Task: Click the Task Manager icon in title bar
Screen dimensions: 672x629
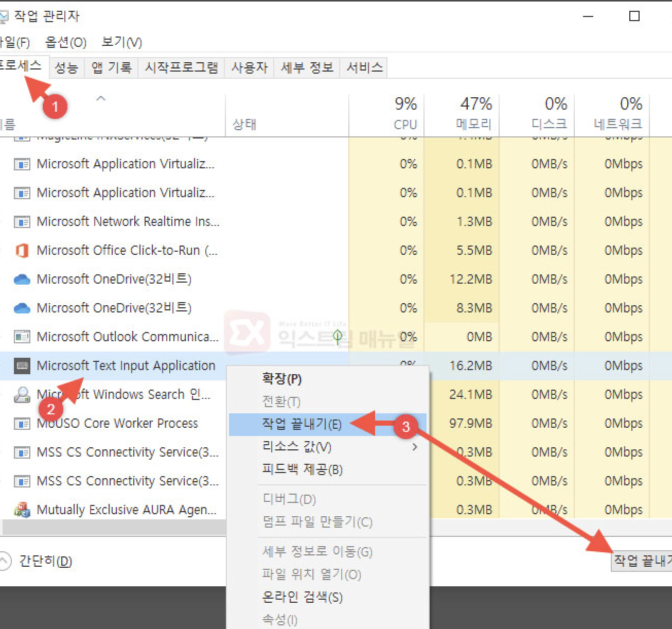Action: click(x=4, y=15)
